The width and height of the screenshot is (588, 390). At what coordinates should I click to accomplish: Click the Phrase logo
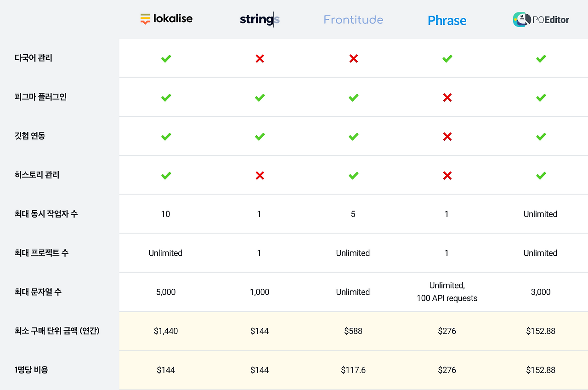[x=447, y=20]
